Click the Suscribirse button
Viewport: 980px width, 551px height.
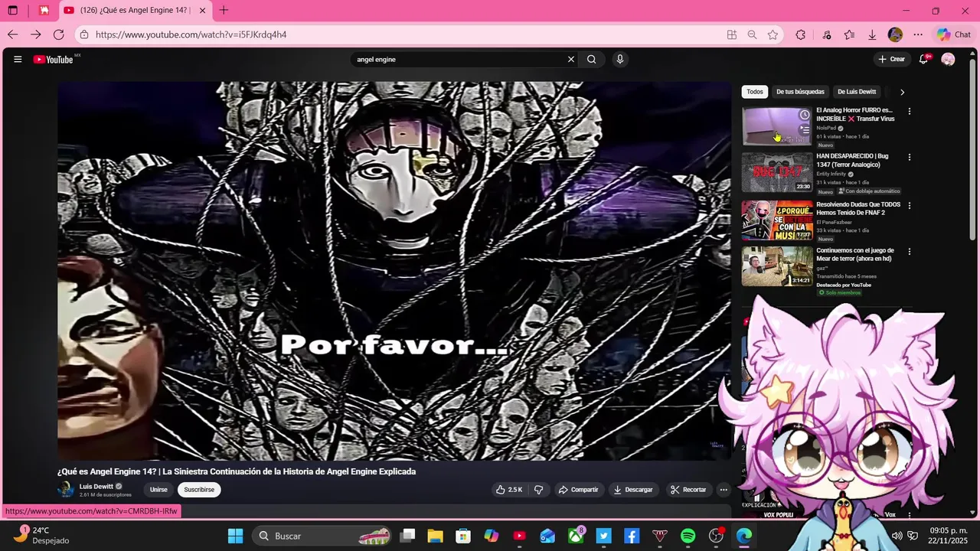pyautogui.click(x=199, y=490)
